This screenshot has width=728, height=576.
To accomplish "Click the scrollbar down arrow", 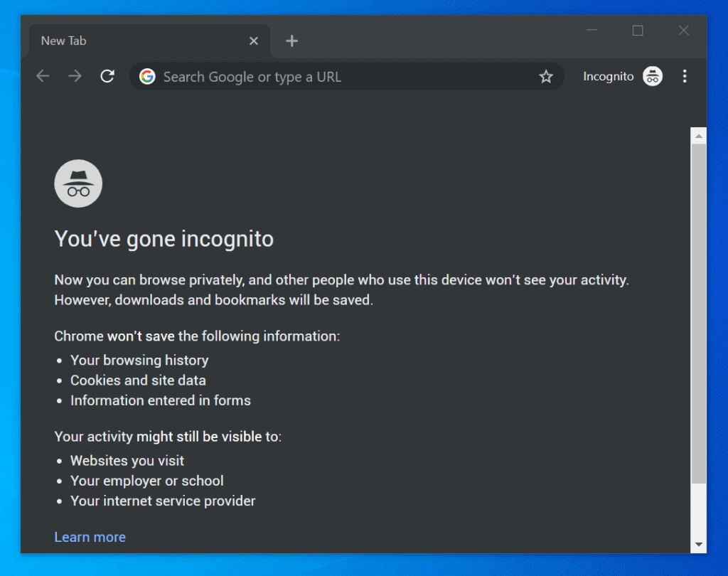I will click(698, 544).
